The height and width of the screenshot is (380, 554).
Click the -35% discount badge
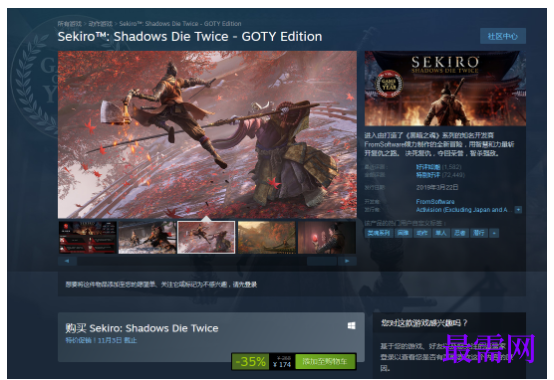point(250,362)
